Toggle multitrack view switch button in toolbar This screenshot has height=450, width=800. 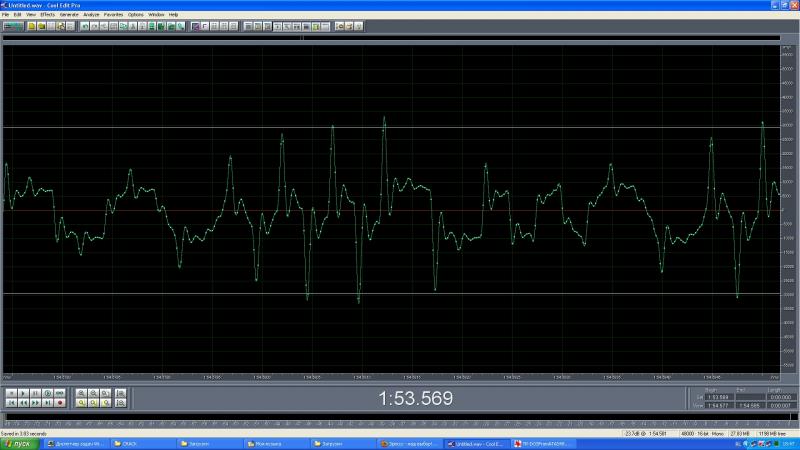coord(13,25)
